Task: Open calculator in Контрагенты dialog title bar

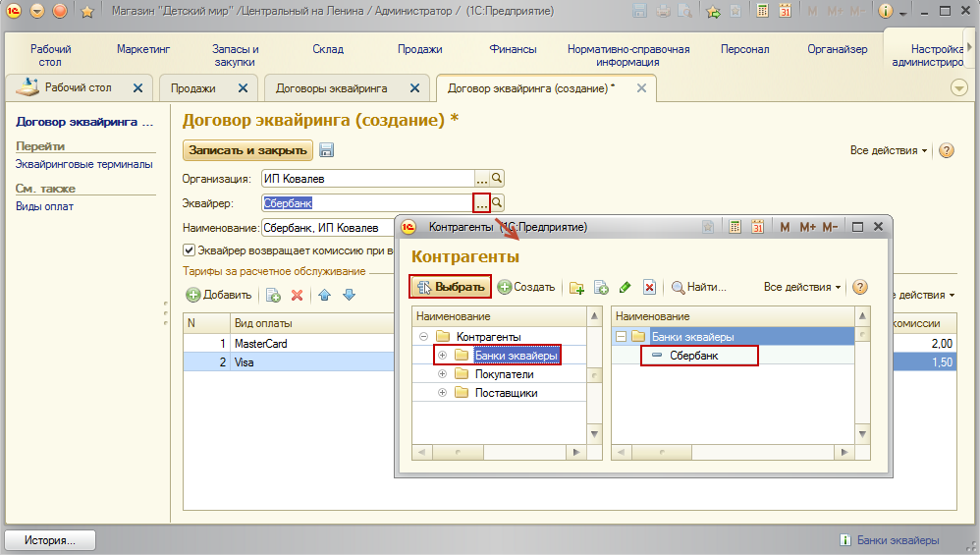Action: 735,227
